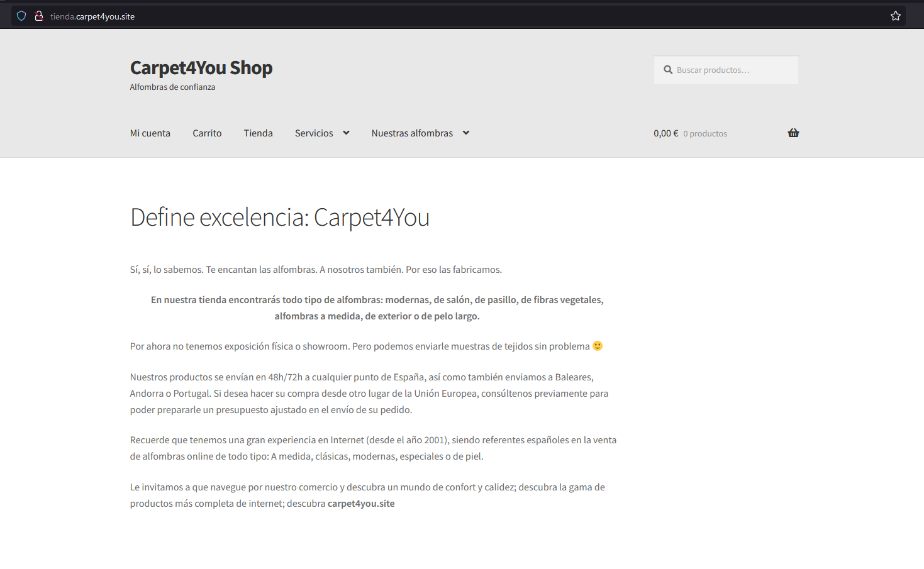Click the smiley emoji in the text
The height and width of the screenshot is (569, 924).
(598, 346)
